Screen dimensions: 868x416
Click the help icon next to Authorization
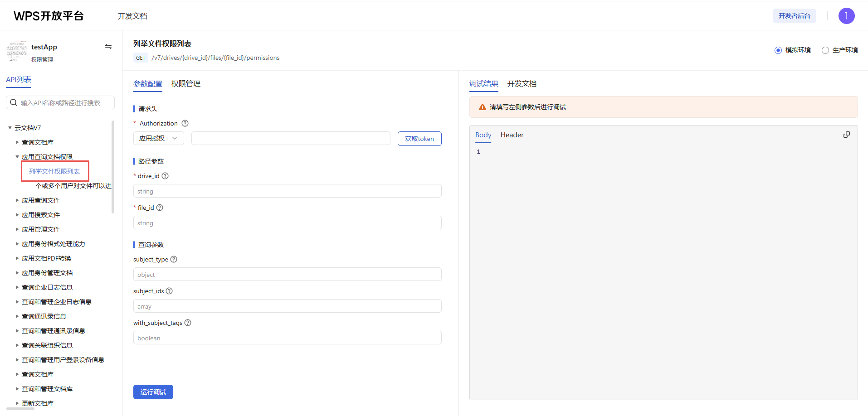pos(185,123)
